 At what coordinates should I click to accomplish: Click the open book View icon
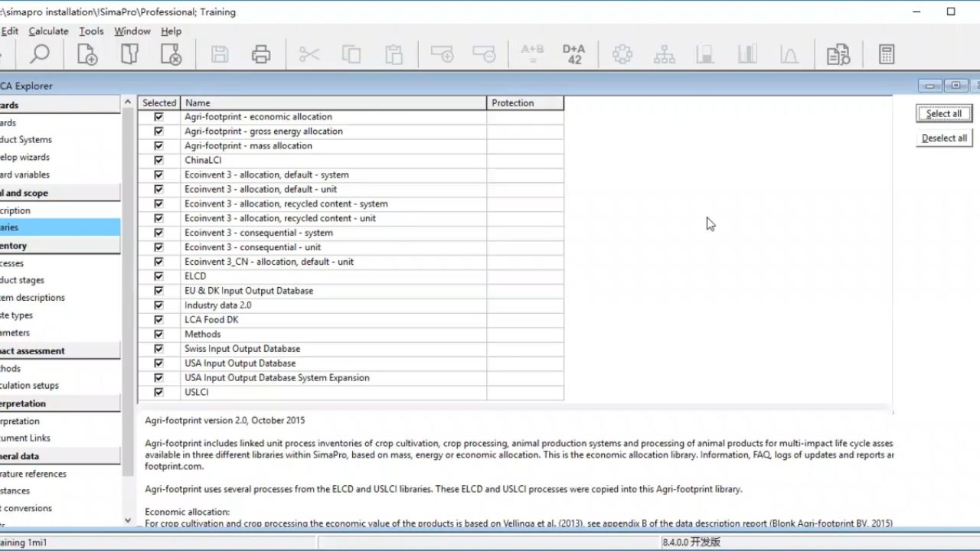pyautogui.click(x=129, y=54)
